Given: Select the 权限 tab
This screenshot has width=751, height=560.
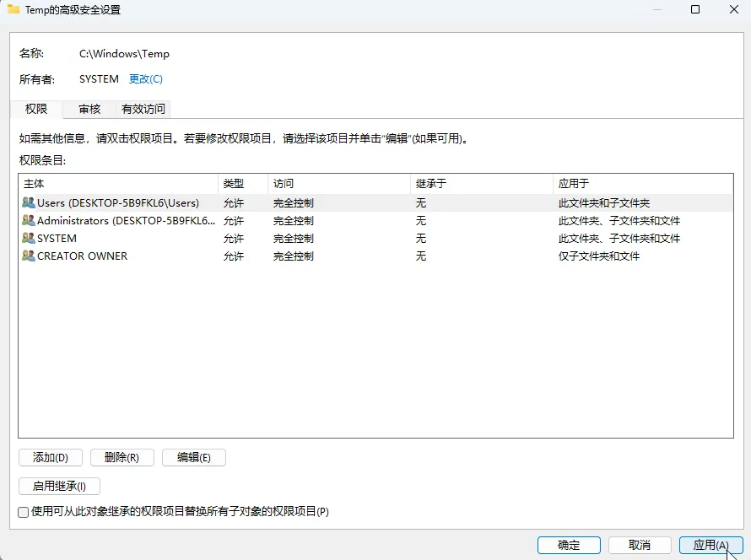Looking at the screenshot, I should [36, 109].
